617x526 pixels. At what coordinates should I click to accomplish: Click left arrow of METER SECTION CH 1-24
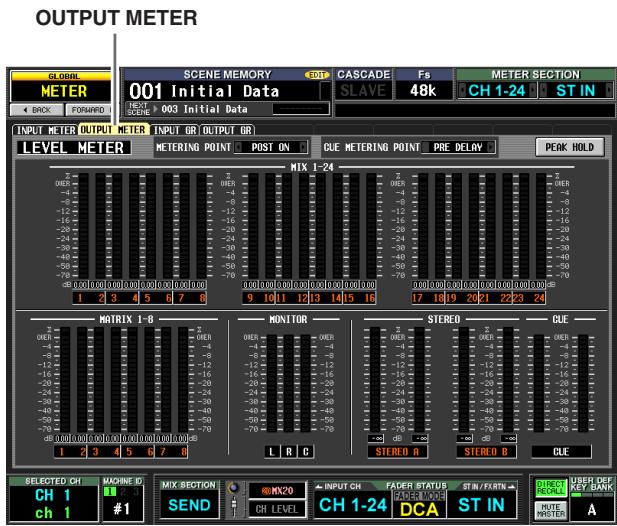tap(462, 90)
